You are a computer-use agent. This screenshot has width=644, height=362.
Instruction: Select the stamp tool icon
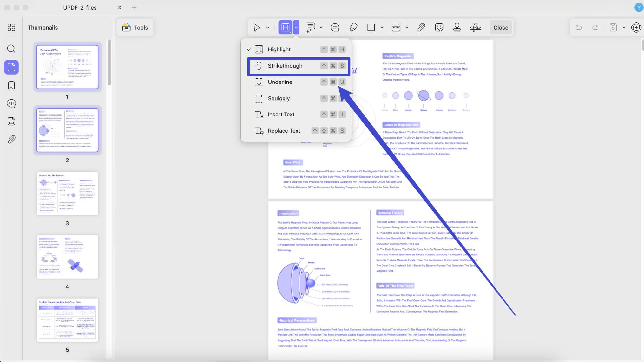click(457, 28)
